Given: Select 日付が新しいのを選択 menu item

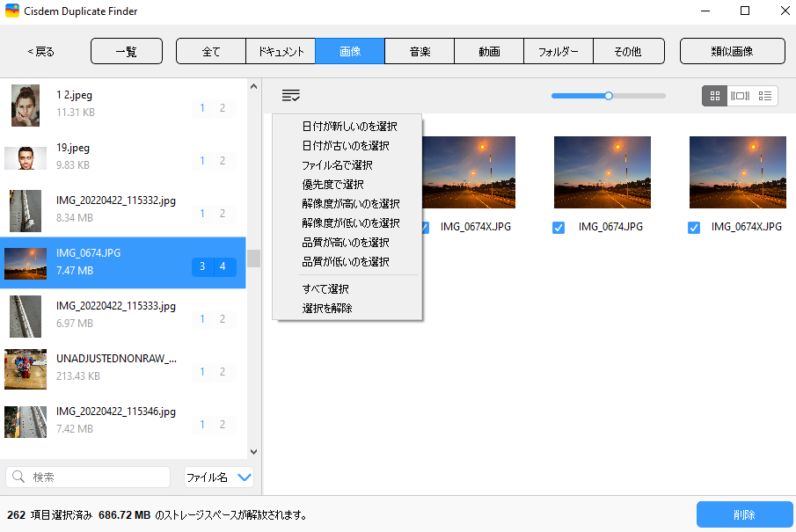Looking at the screenshot, I should [x=349, y=127].
